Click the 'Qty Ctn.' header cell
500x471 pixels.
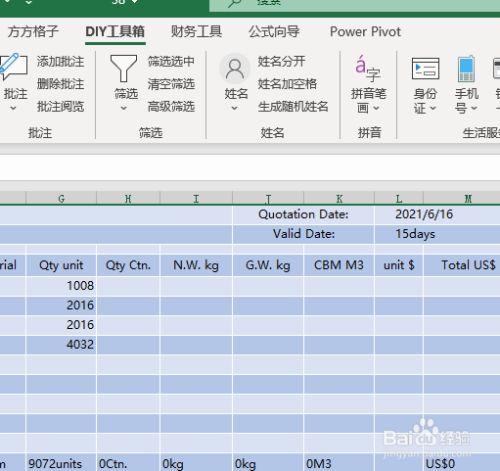128,265
